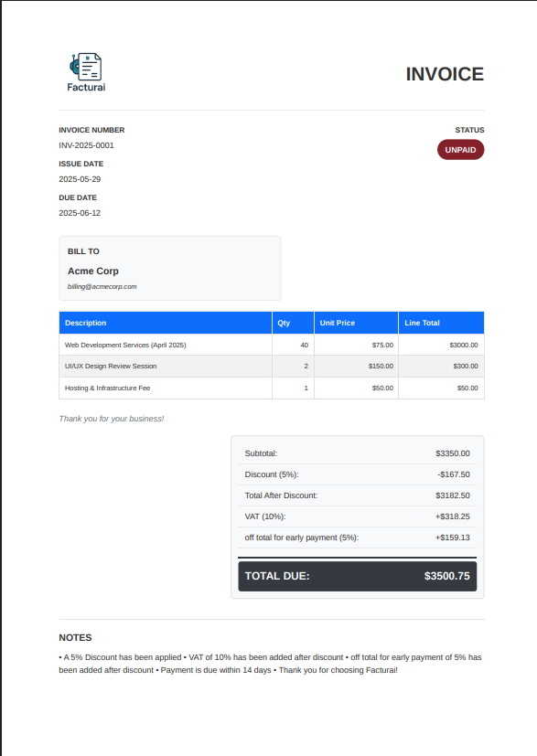Open the billing@acmecorp.com email link
Screen dimensions: 537x756
102,286
